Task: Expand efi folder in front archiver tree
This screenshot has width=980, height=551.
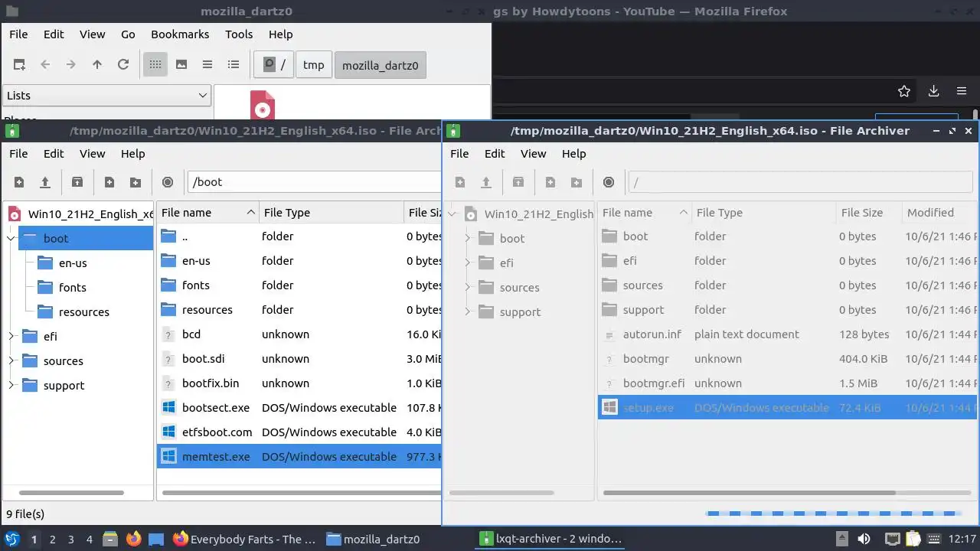Action: click(x=468, y=262)
